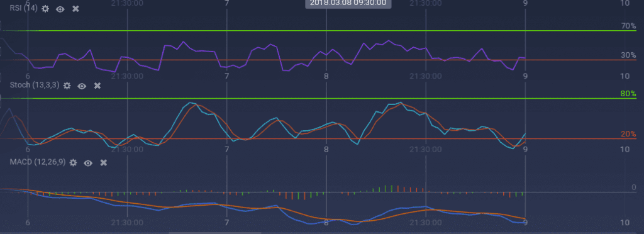Select the MACD (12,26,9) label

pyautogui.click(x=37, y=162)
